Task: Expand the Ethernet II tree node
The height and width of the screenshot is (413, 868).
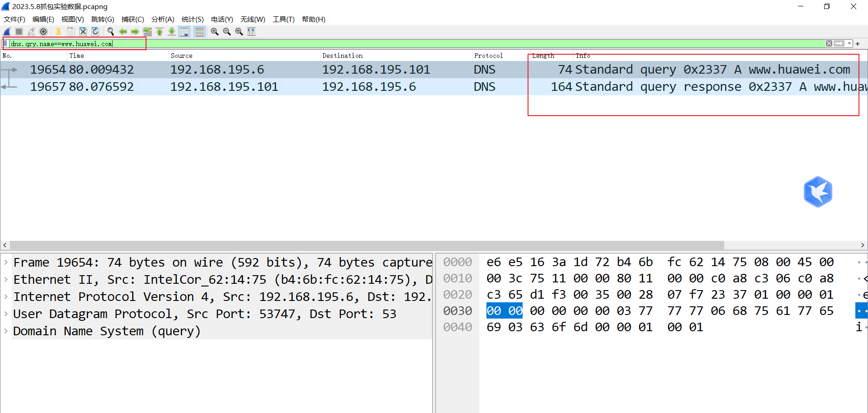Action: 6,279
